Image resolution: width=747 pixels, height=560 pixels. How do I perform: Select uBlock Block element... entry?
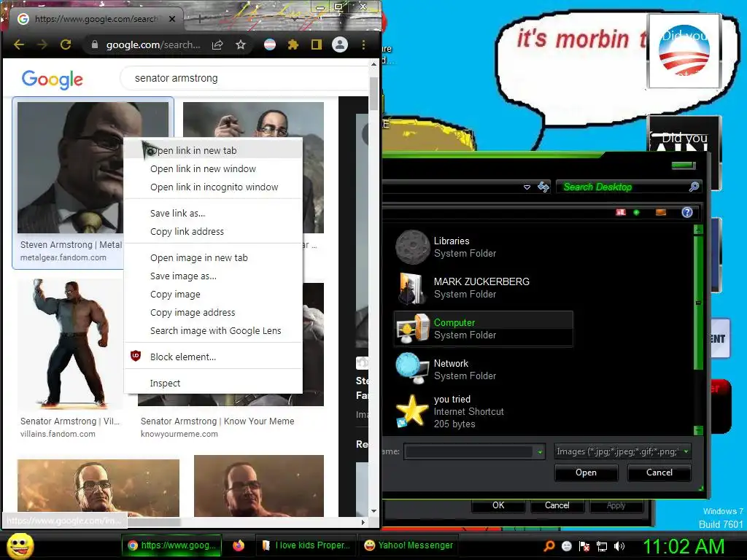(213, 357)
